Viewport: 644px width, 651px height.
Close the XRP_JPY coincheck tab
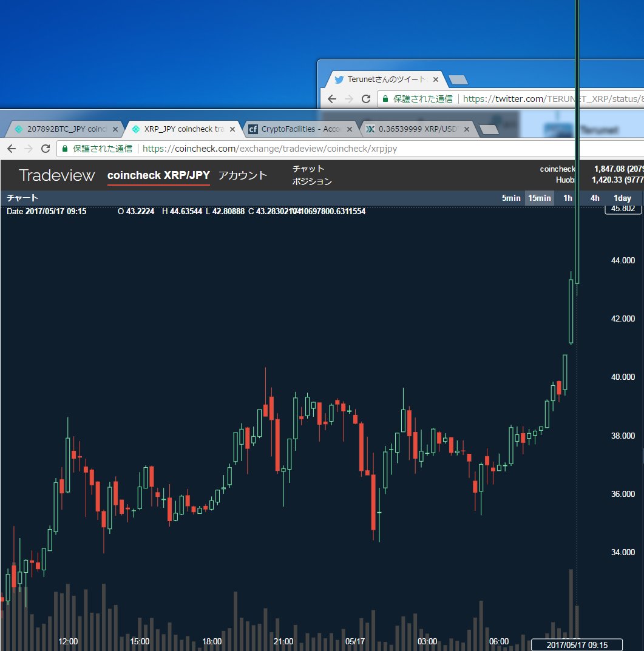232,129
